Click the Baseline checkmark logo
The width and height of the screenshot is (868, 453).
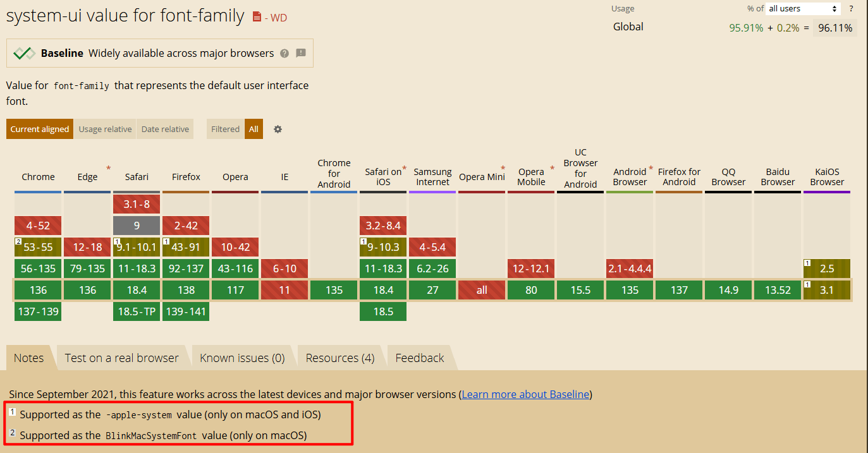[x=24, y=54]
